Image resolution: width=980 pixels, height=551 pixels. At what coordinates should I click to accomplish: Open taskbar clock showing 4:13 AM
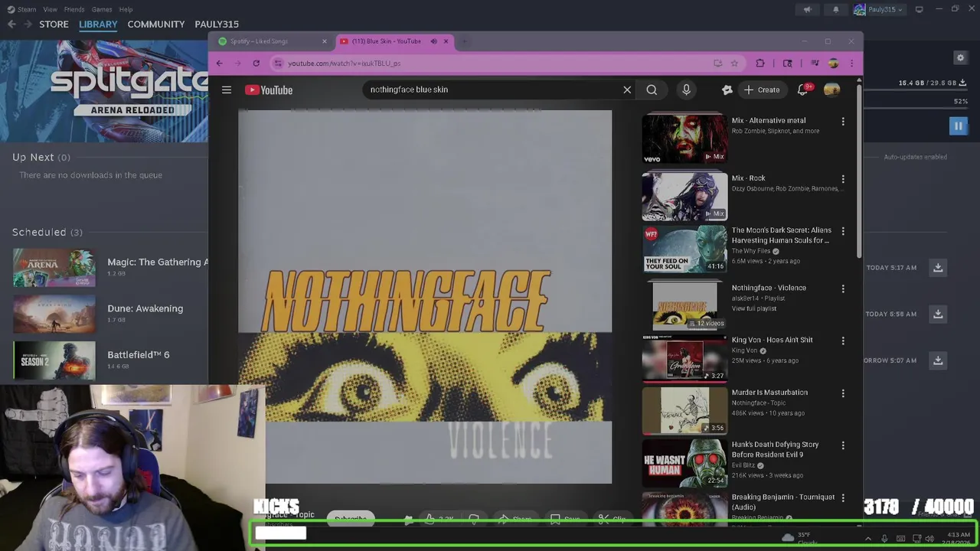(959, 539)
